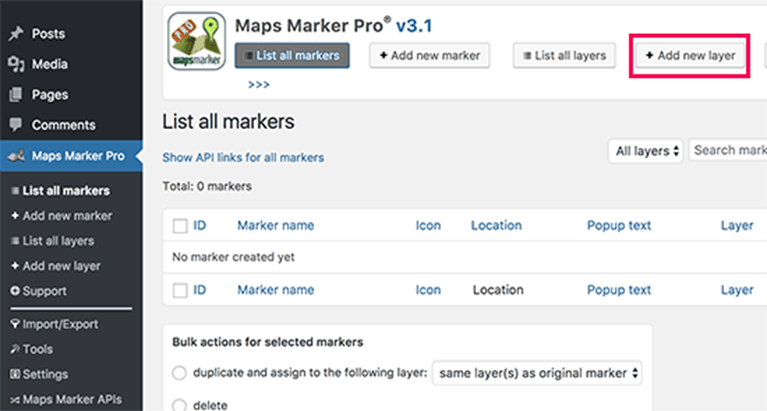The width and height of the screenshot is (767, 411).
Task: Click the Pages icon in sidebar
Action: [16, 94]
